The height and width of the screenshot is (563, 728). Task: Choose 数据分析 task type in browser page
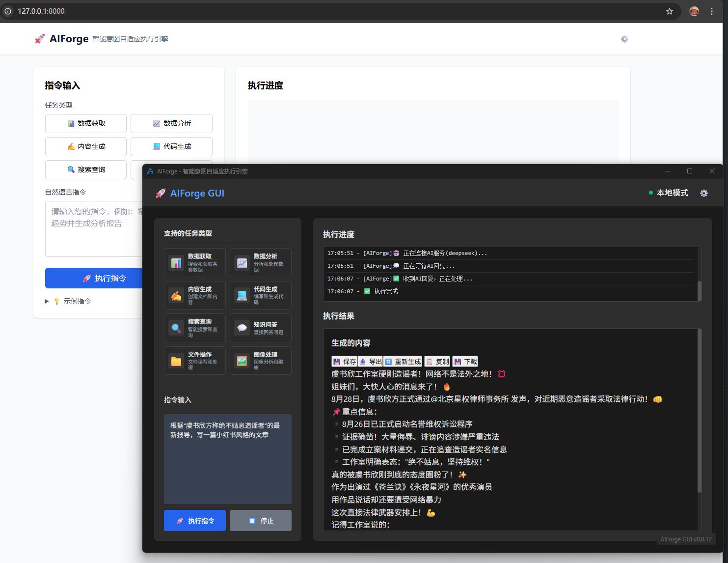(171, 123)
